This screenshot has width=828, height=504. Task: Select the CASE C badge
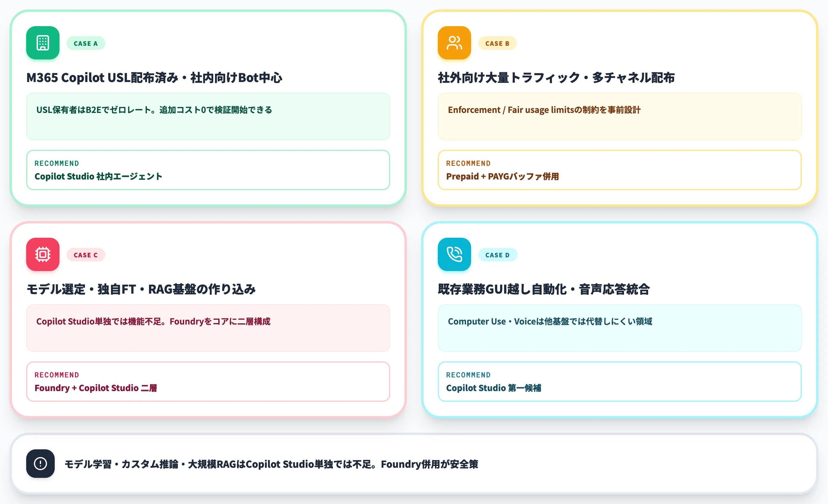86,255
